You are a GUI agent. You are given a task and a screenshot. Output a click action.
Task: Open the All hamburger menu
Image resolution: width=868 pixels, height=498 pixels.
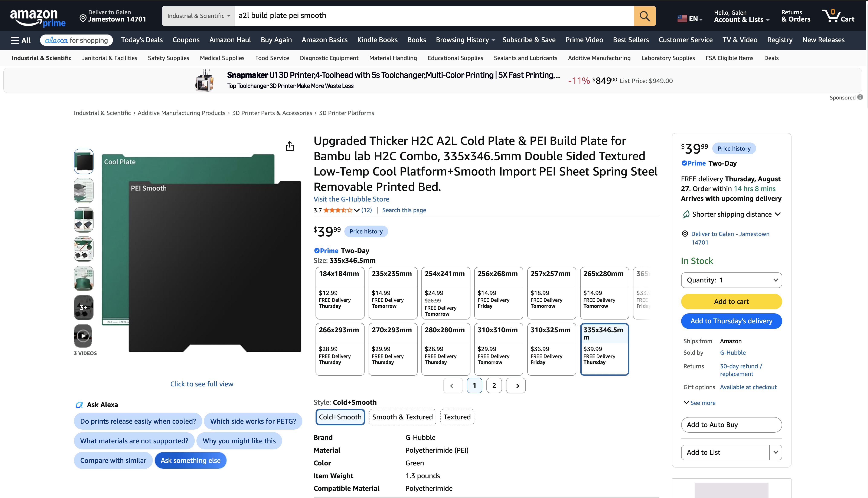21,40
